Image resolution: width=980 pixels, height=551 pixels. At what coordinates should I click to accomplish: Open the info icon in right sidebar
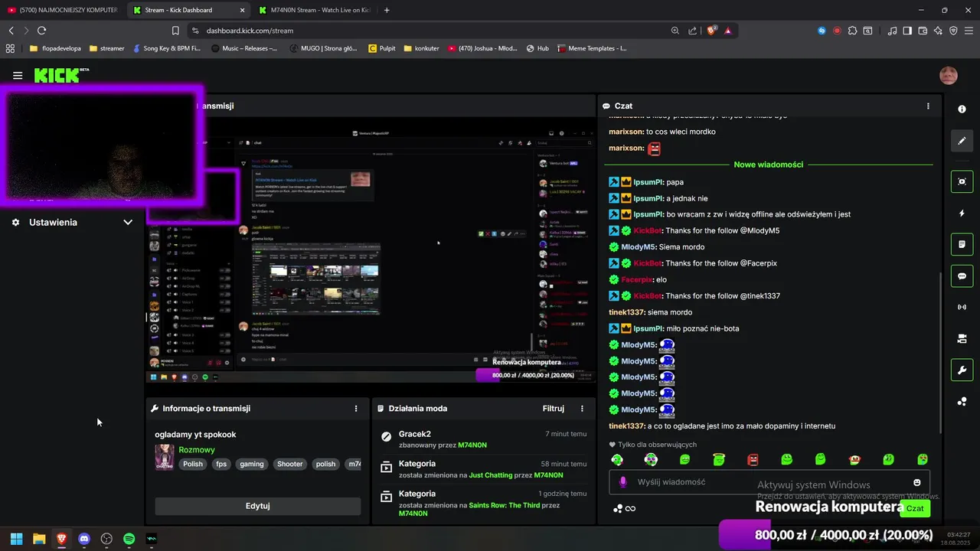(x=962, y=109)
